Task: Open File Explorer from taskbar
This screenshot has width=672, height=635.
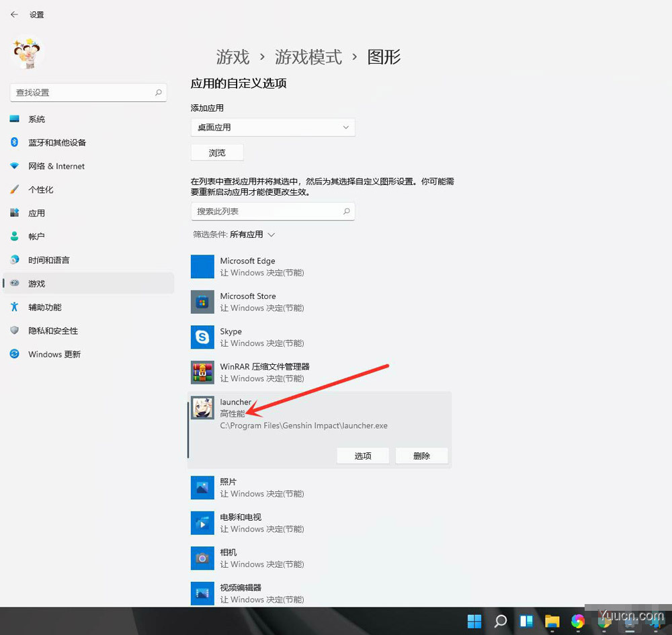Action: click(552, 621)
